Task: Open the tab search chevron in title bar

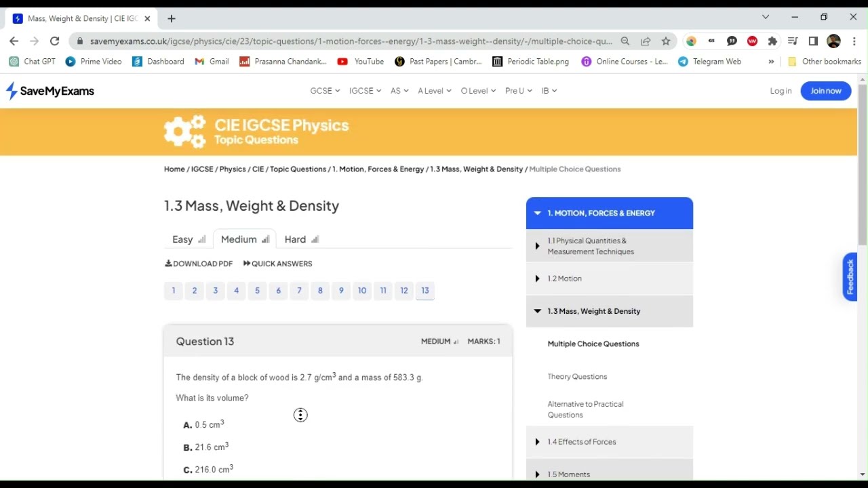Action: 766,17
